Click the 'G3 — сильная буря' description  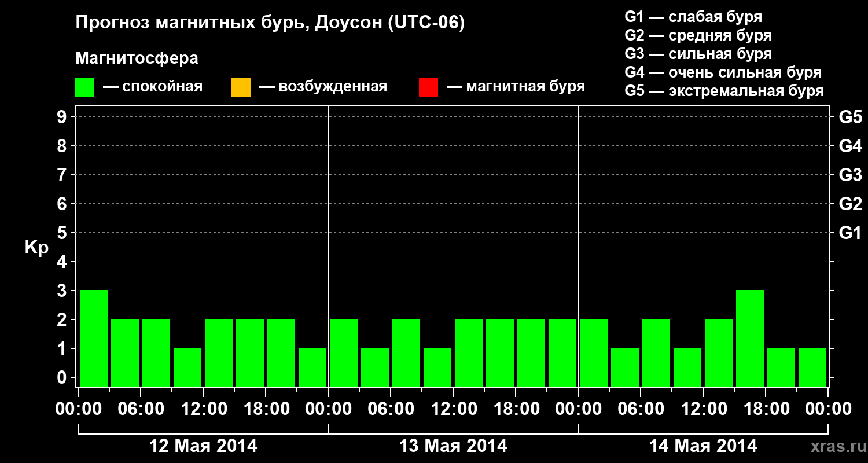tap(698, 53)
